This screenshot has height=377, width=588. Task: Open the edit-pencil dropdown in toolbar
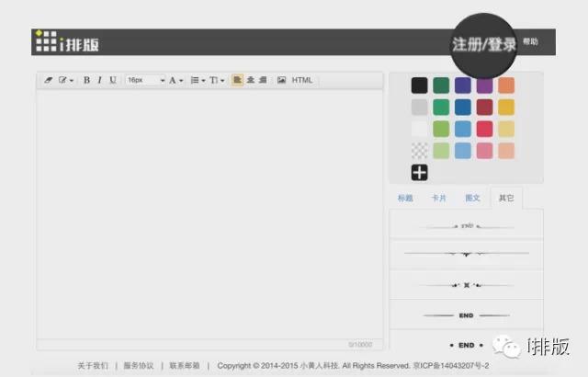tap(66, 80)
